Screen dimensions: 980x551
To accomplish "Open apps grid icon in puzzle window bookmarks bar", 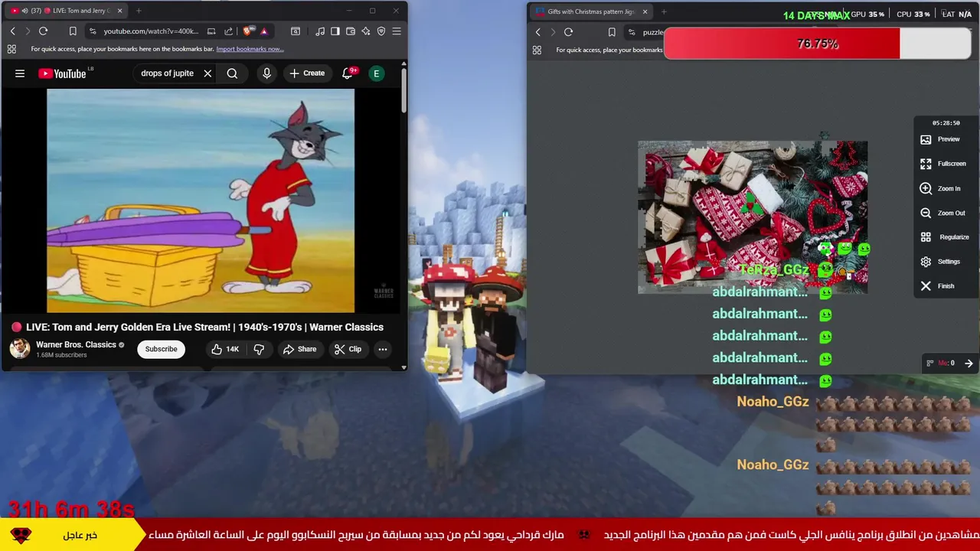I will [x=537, y=50].
